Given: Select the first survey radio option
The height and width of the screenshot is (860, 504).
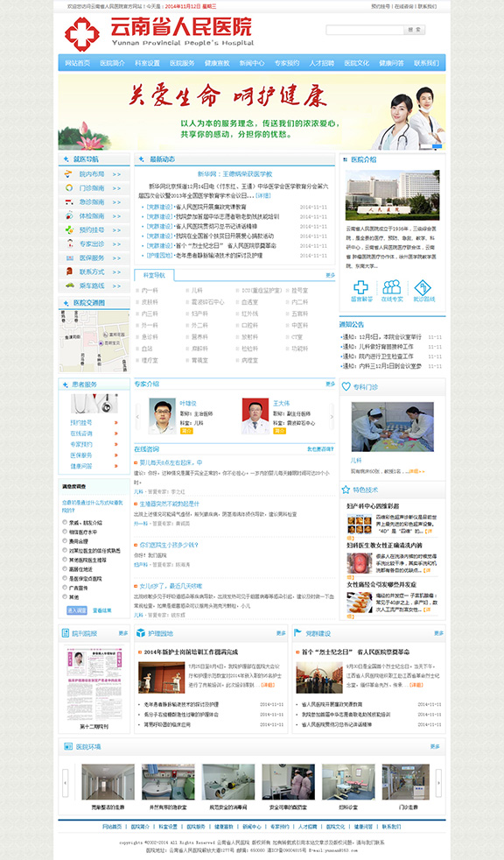Looking at the screenshot, I should point(65,523).
